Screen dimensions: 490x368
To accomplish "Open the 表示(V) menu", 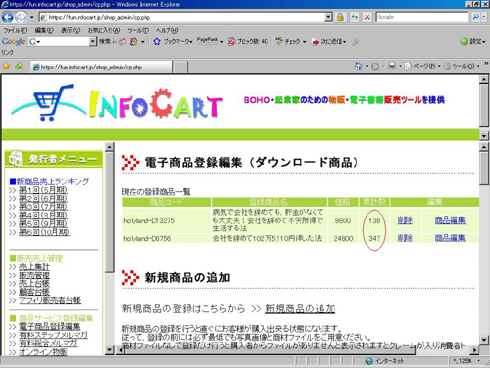I will point(70,30).
